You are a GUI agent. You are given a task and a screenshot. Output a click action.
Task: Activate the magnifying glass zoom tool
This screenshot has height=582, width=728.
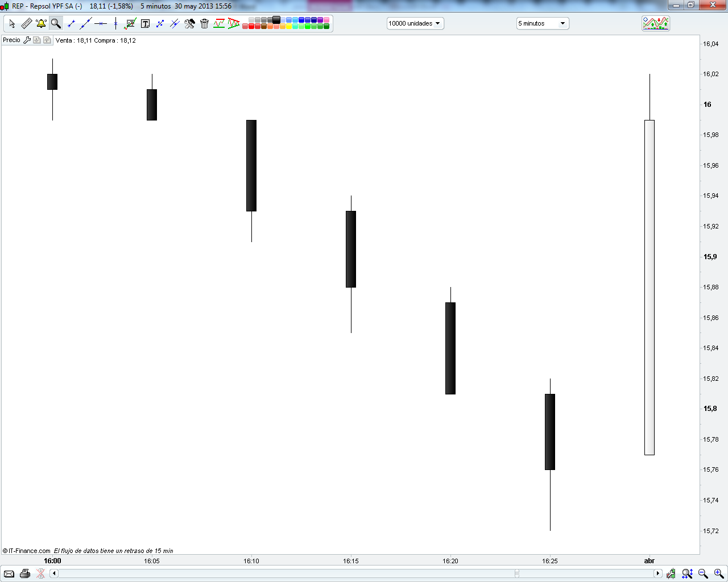click(x=56, y=23)
